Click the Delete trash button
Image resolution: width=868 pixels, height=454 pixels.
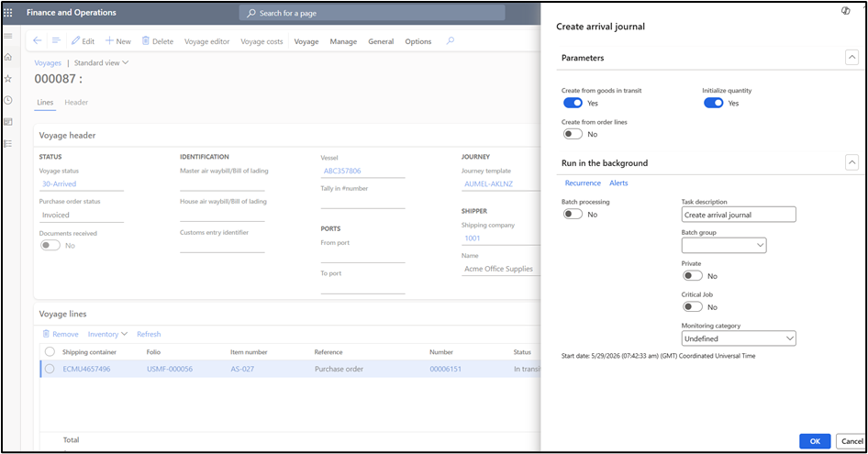158,41
